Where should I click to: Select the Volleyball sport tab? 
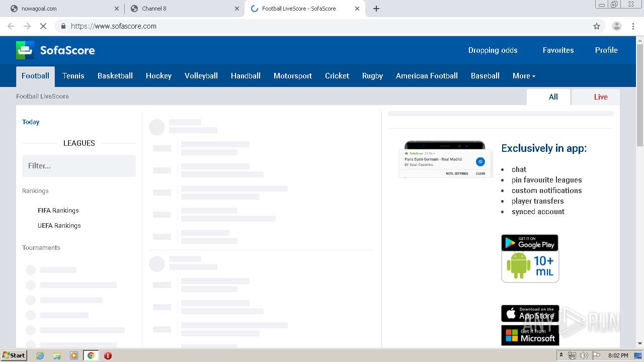click(x=201, y=76)
